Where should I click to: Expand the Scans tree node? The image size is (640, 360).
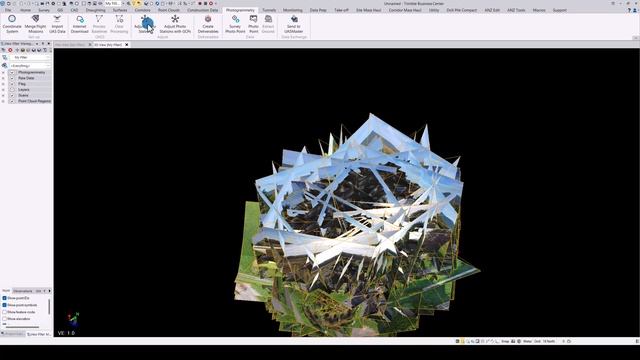[3, 95]
